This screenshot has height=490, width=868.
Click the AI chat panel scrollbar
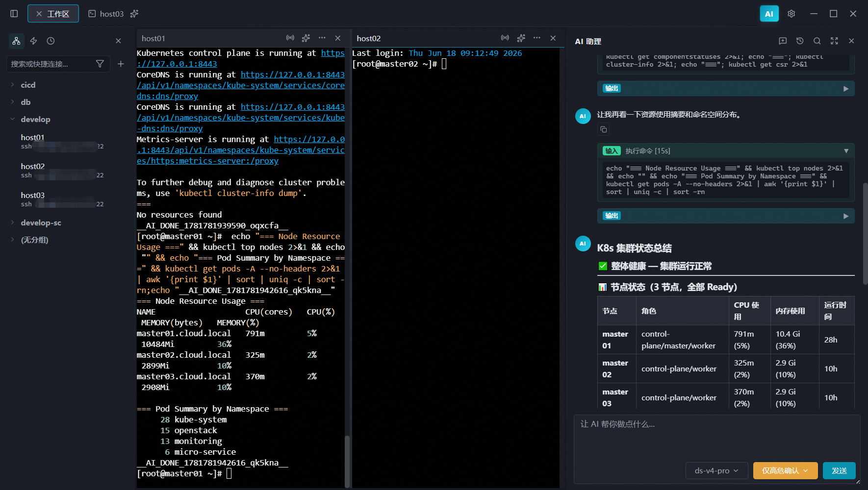point(865,233)
